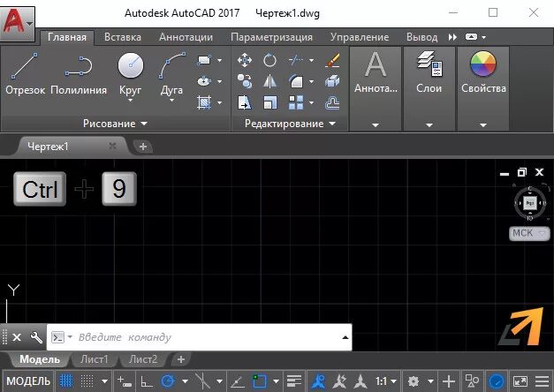Choose the rectangle drawing tool icon
The width and height of the screenshot is (554, 392).
(x=204, y=60)
